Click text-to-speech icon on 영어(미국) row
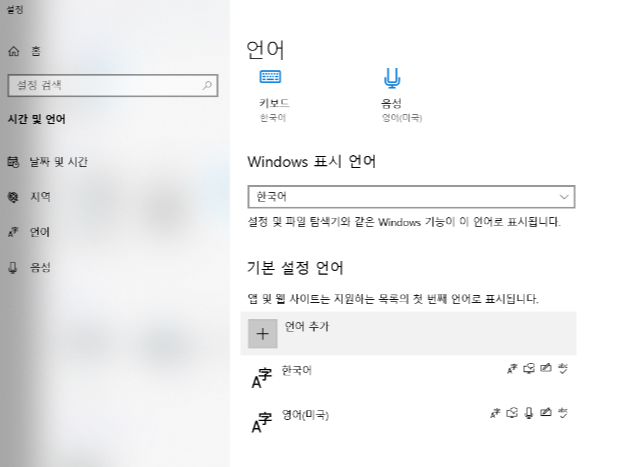The image size is (623, 467). tap(512, 413)
